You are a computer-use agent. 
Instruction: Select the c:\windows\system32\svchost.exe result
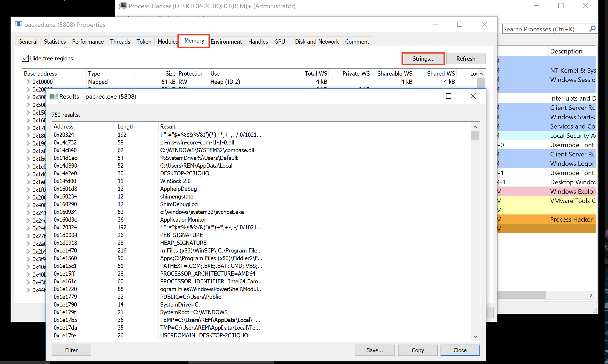pyautogui.click(x=158, y=212)
